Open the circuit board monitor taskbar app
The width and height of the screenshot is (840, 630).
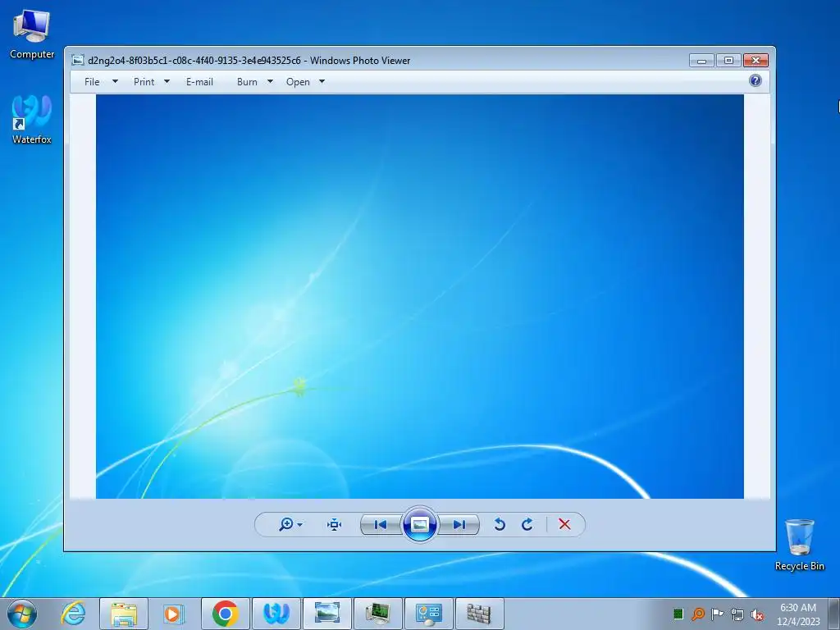click(378, 614)
